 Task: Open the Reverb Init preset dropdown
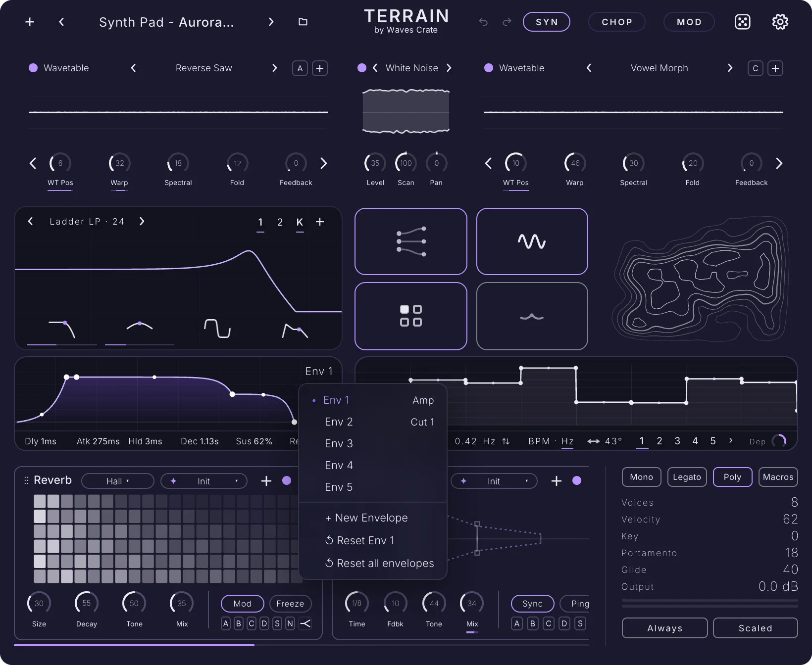(204, 481)
